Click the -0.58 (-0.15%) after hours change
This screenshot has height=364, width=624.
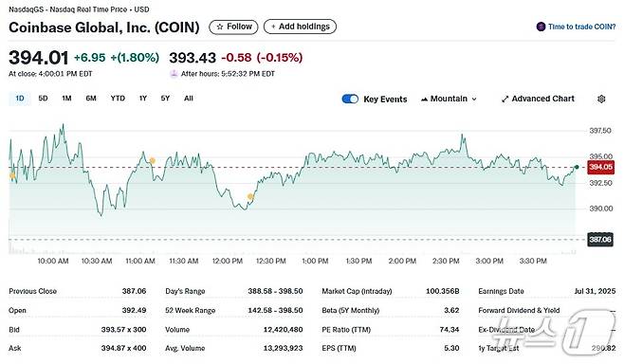coord(262,58)
